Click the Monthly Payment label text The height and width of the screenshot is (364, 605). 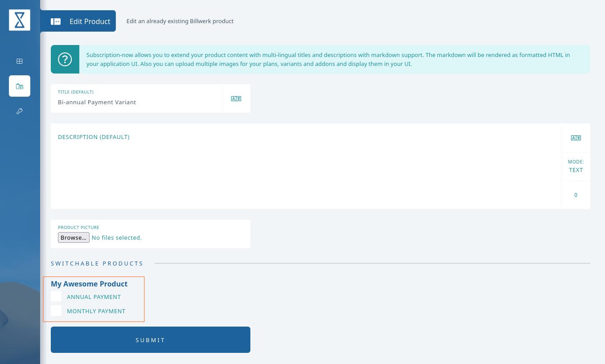96,311
